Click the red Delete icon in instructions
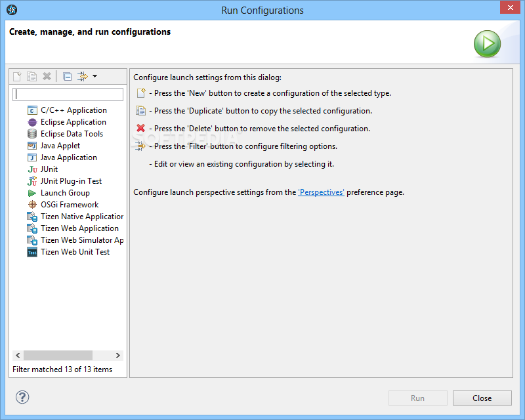This screenshot has height=420, width=525. [x=141, y=128]
